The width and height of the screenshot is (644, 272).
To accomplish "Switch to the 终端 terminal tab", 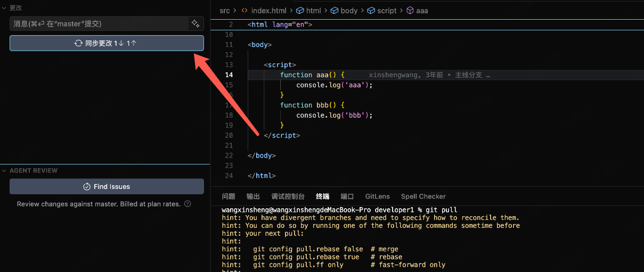I will (323, 196).
